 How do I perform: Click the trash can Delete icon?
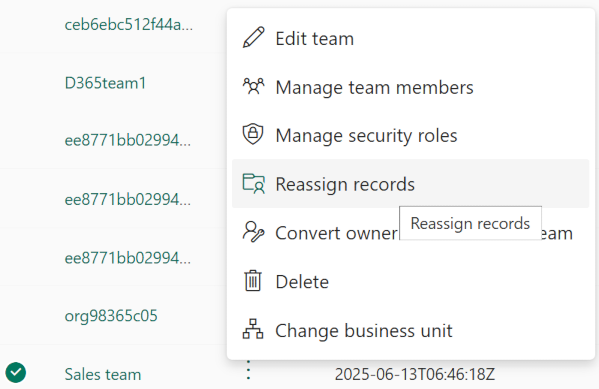click(253, 281)
